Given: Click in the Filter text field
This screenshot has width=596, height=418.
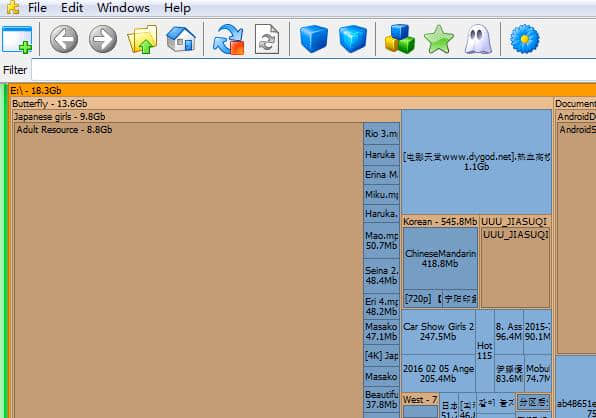Looking at the screenshot, I should coord(314,70).
